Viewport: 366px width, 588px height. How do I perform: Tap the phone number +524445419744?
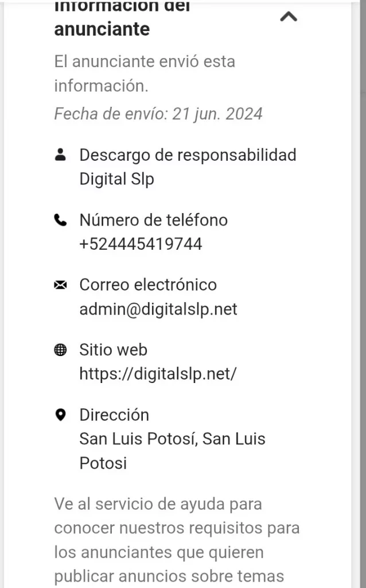point(141,244)
